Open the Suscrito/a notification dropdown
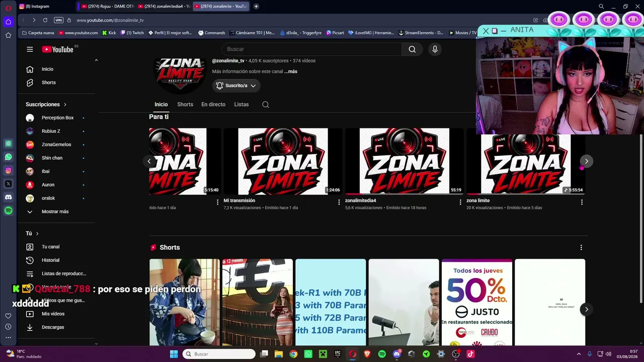The height and width of the screenshot is (362, 644). [236, 85]
